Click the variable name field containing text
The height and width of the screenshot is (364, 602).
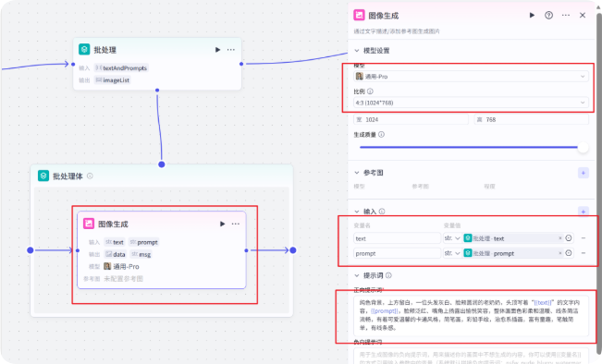397,238
